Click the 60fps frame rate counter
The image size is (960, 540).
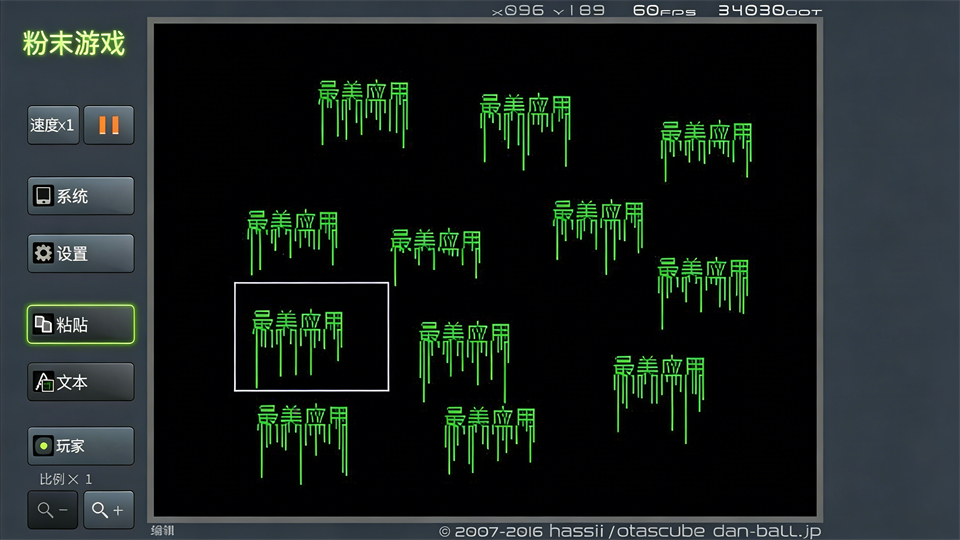(663, 11)
